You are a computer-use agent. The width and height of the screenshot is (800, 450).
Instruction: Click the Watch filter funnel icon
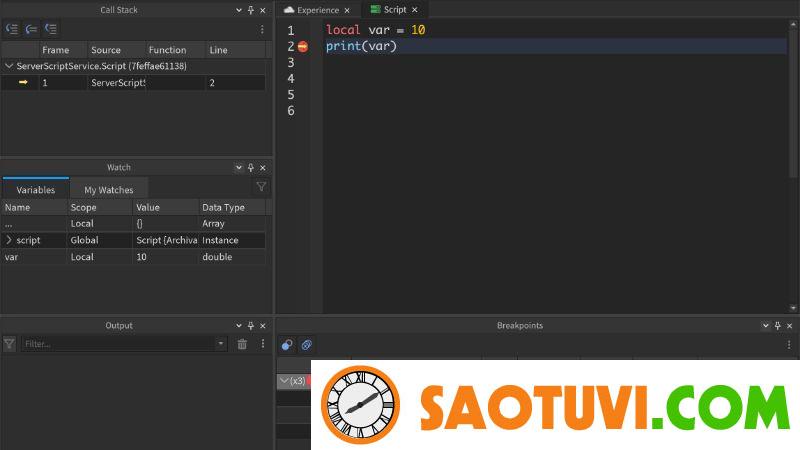[x=261, y=187]
